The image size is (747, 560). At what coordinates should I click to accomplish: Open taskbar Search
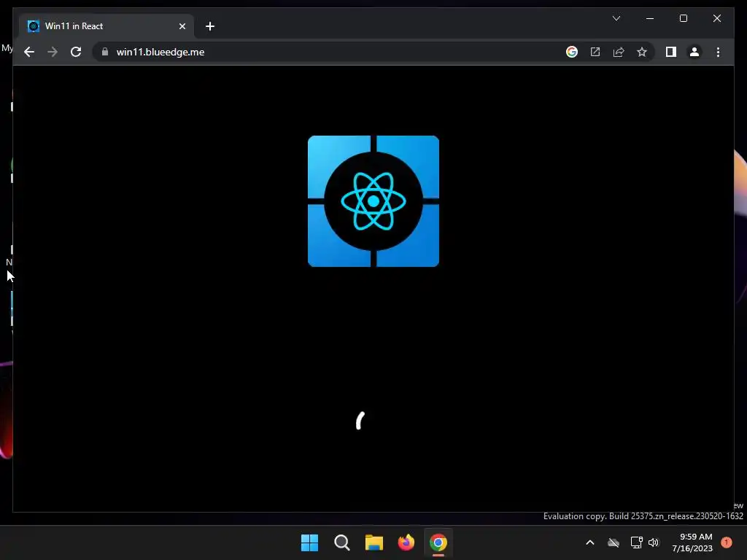click(x=342, y=542)
